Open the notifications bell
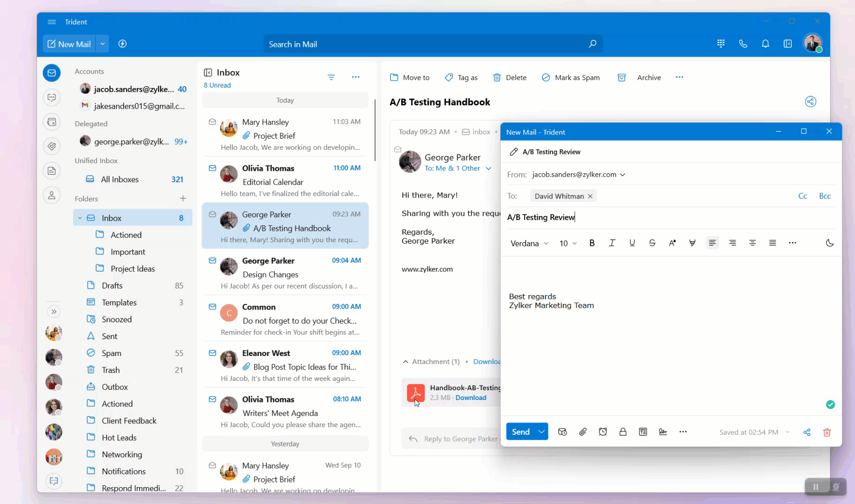This screenshot has width=855, height=504. (765, 44)
